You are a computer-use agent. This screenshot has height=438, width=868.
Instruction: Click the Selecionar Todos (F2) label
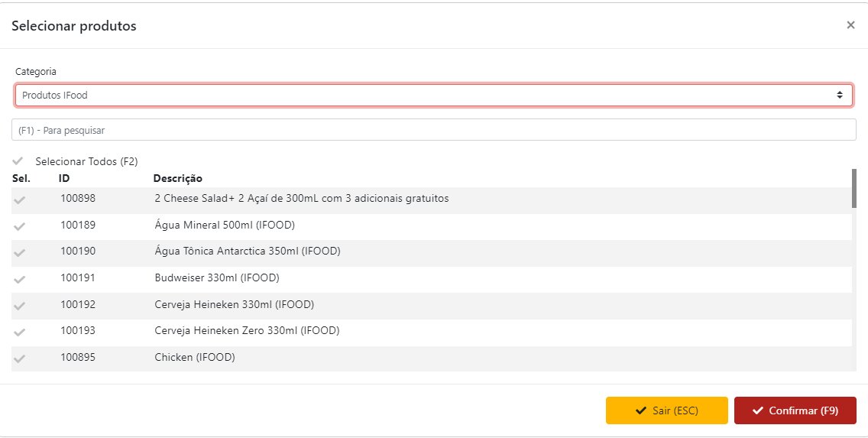coord(86,161)
